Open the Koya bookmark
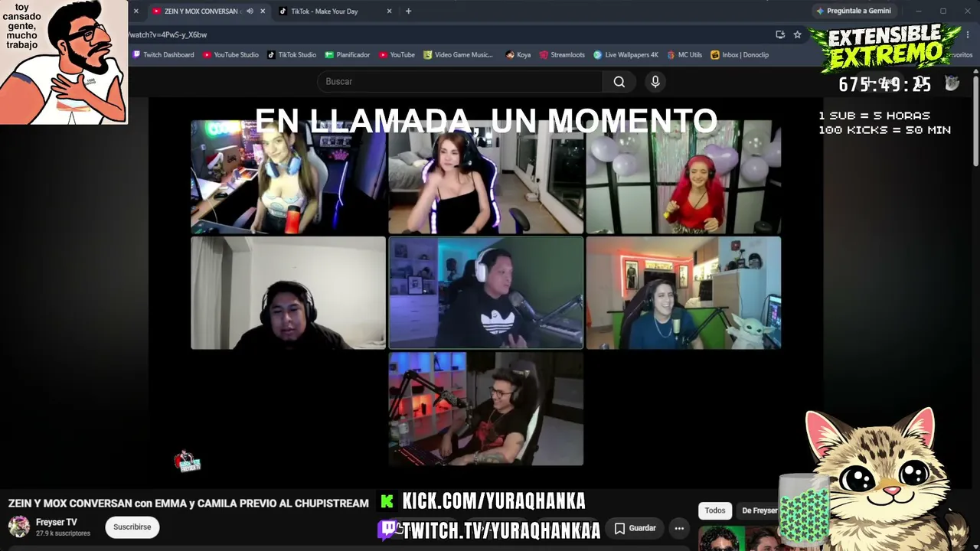Viewport: 980px width, 551px height. click(x=518, y=55)
